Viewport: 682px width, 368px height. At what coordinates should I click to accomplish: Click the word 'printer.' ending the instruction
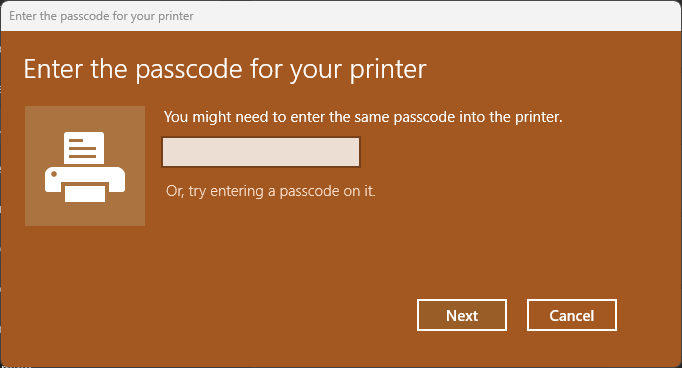click(x=539, y=117)
